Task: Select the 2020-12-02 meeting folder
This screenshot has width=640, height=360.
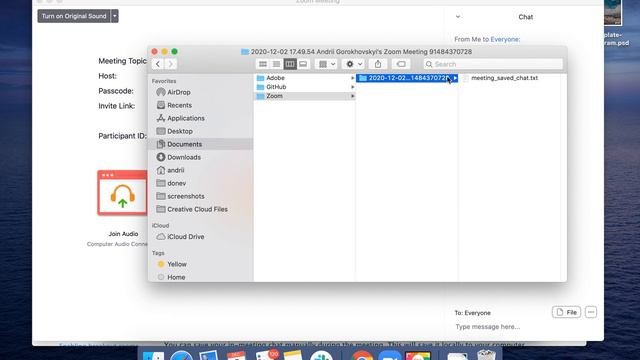Action: [407, 78]
